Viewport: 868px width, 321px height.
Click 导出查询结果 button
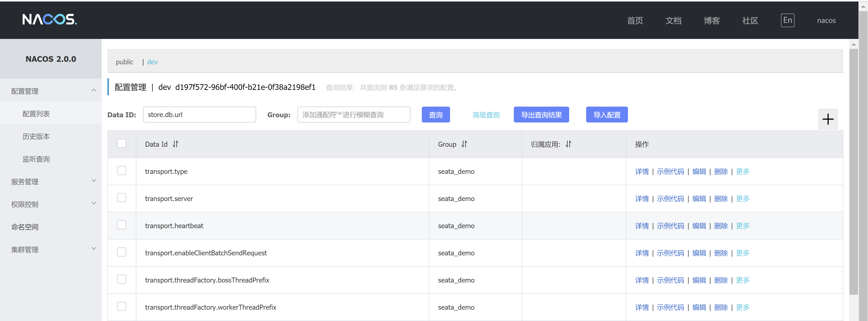(541, 114)
